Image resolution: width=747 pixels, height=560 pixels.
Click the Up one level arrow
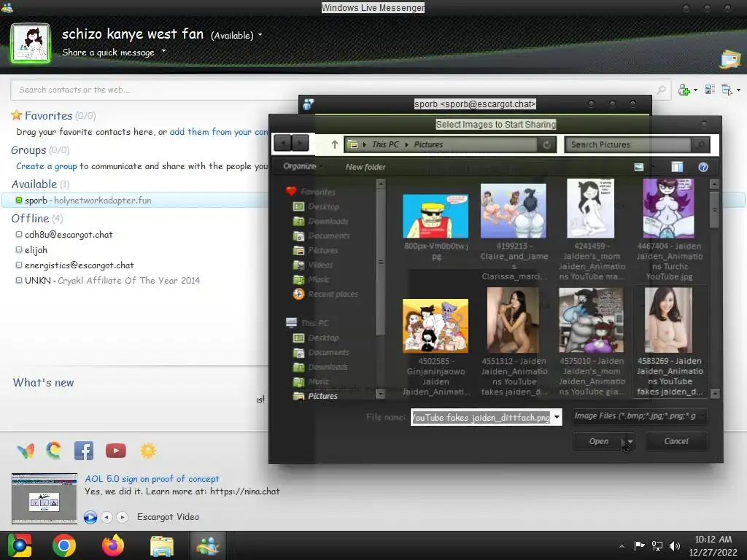click(334, 144)
